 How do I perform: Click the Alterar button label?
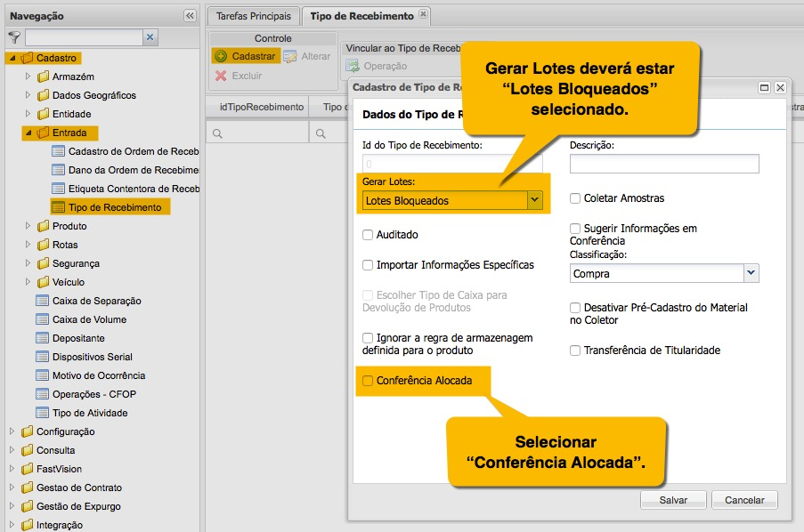(316, 56)
